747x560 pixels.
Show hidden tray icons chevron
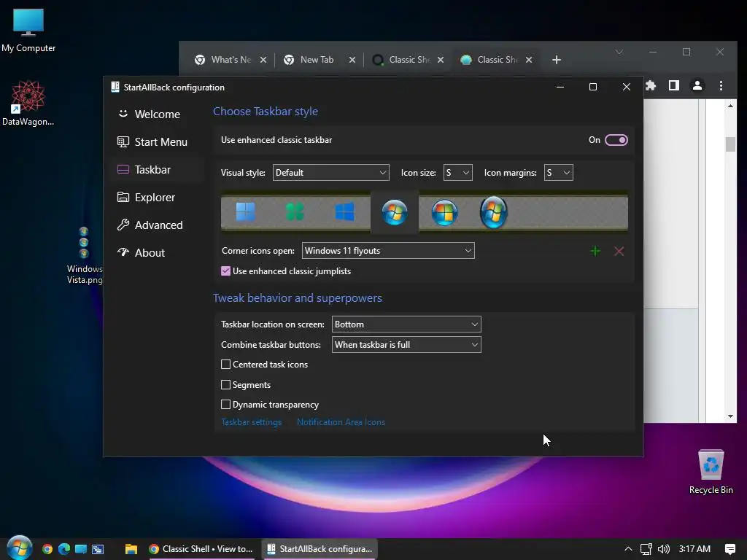pyautogui.click(x=628, y=549)
